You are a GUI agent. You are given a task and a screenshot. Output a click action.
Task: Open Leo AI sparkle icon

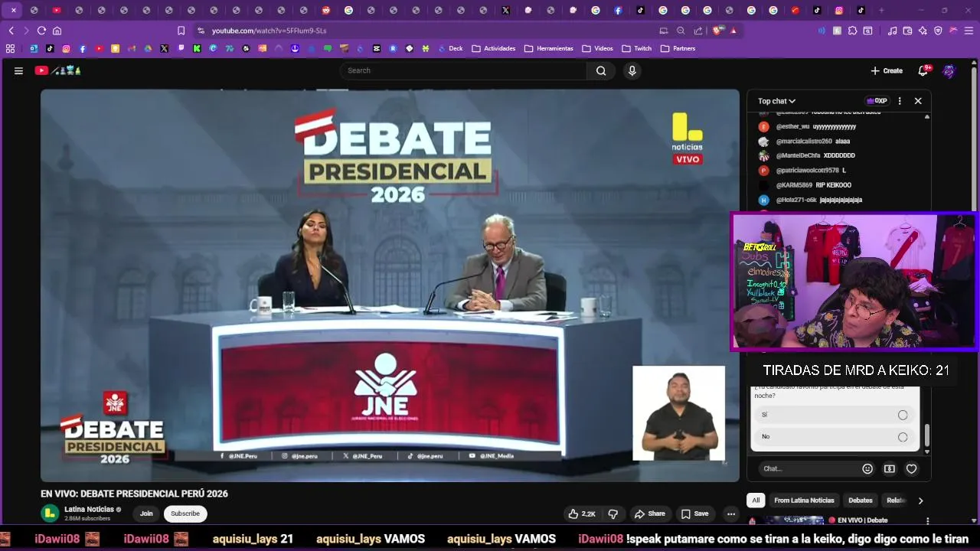923,31
